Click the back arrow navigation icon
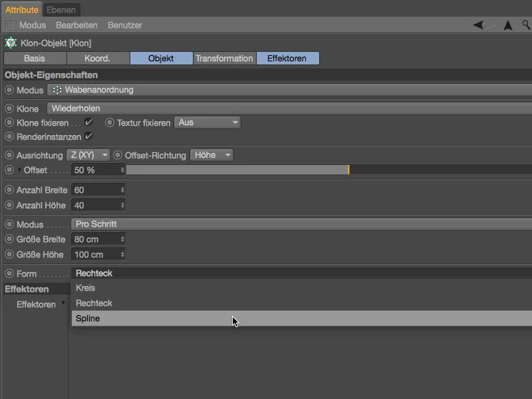The width and height of the screenshot is (532, 399). click(478, 25)
